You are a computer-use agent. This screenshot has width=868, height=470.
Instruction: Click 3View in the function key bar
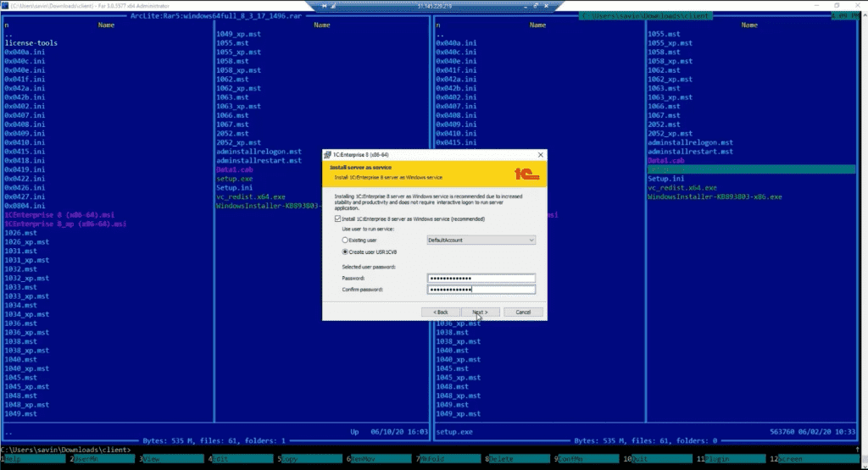pyautogui.click(x=173, y=459)
